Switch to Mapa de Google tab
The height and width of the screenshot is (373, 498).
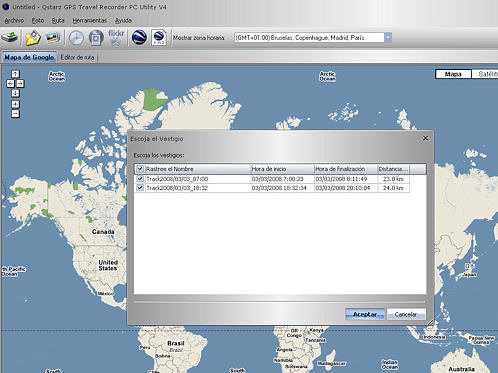click(x=29, y=57)
